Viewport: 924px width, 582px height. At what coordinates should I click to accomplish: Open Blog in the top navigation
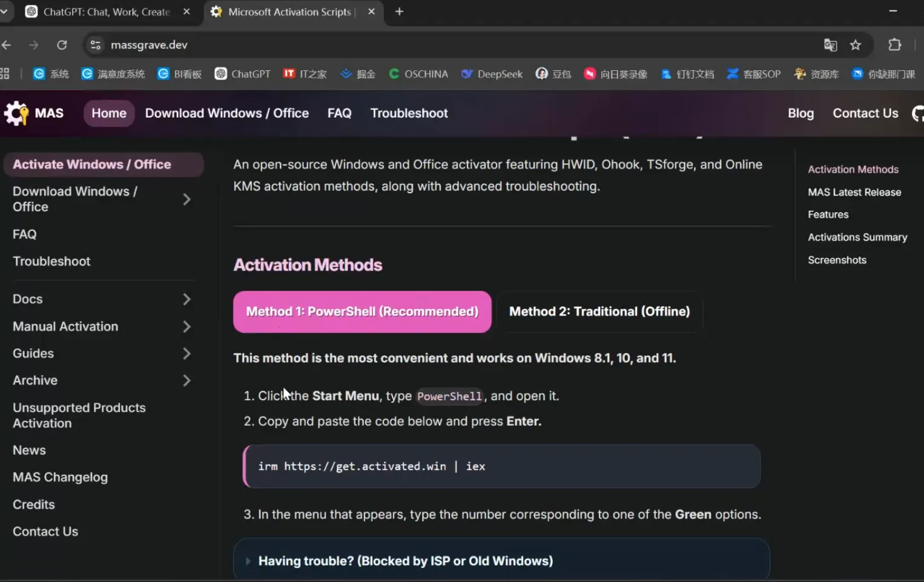coord(800,113)
